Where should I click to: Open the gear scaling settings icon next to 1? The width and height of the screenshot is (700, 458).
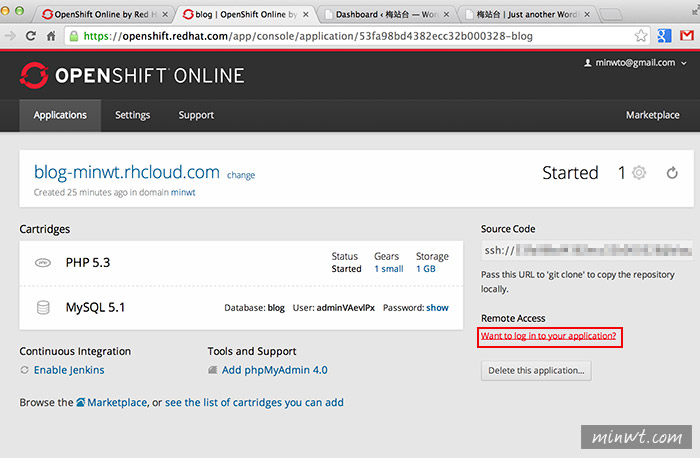tap(639, 172)
